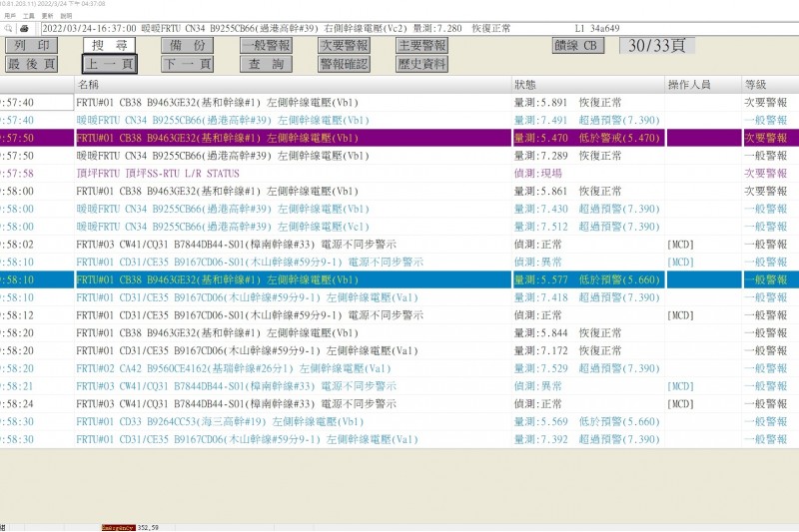Go to 下一頁 (next page)

pyautogui.click(x=187, y=65)
